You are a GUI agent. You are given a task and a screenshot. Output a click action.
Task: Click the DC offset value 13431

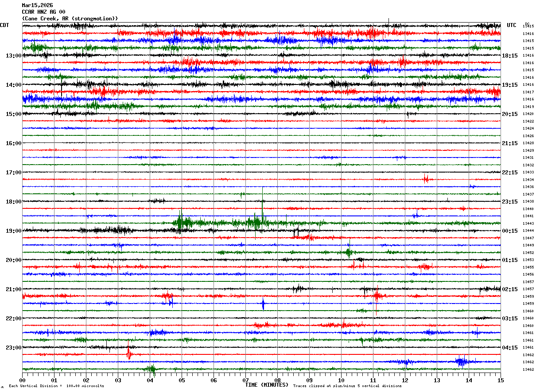click(x=528, y=158)
